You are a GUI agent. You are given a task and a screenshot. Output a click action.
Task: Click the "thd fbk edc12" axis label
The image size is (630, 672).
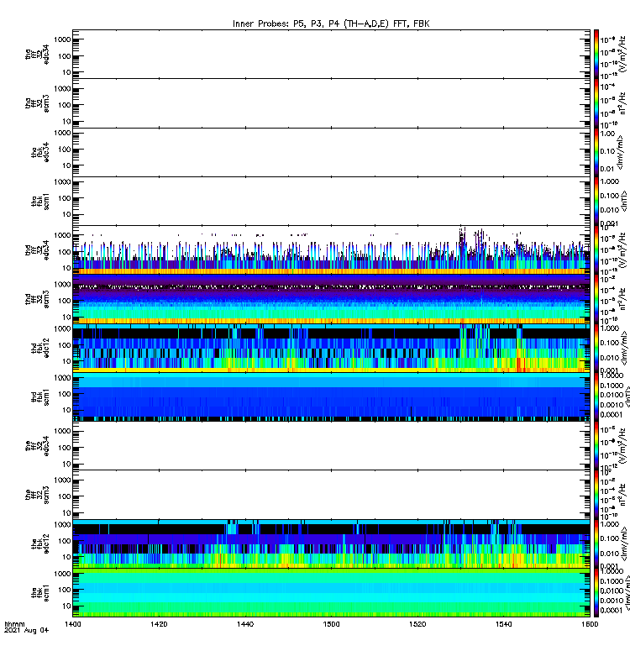tap(40, 348)
